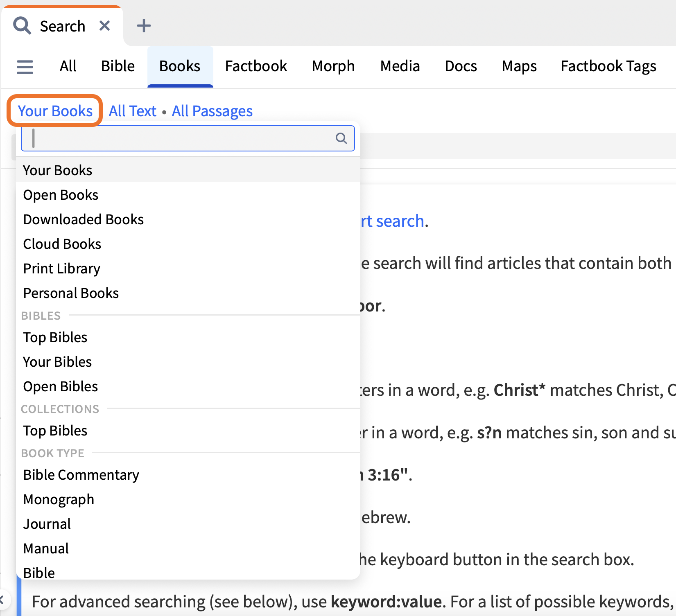
Task: Select Bible Commentary book type
Action: (x=188, y=475)
